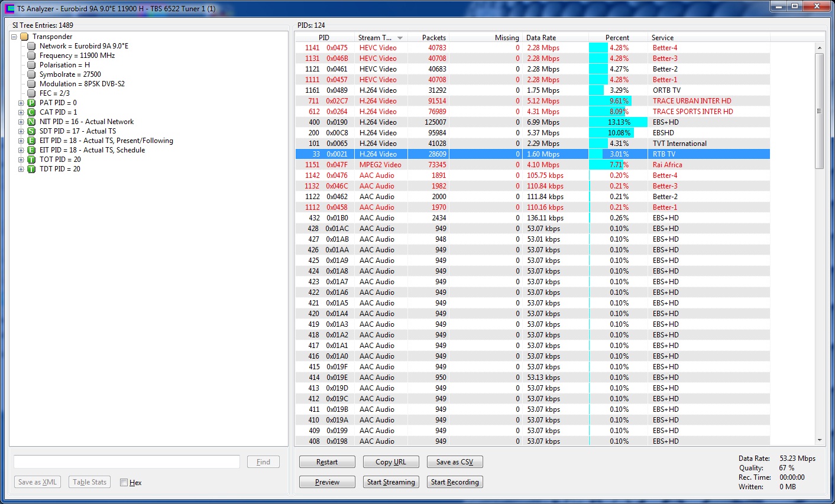This screenshot has width=835, height=504.
Task: Click the gray icon beside Modulation entry
Action: click(x=31, y=84)
